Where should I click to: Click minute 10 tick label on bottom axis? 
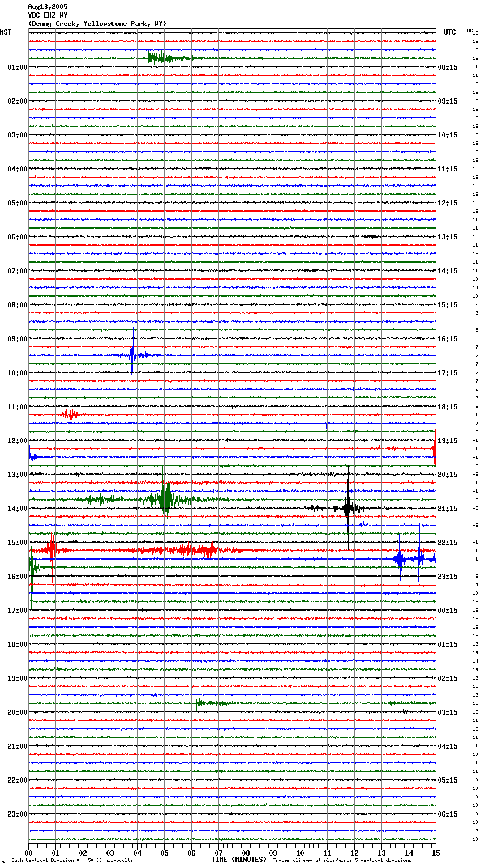(x=300, y=853)
